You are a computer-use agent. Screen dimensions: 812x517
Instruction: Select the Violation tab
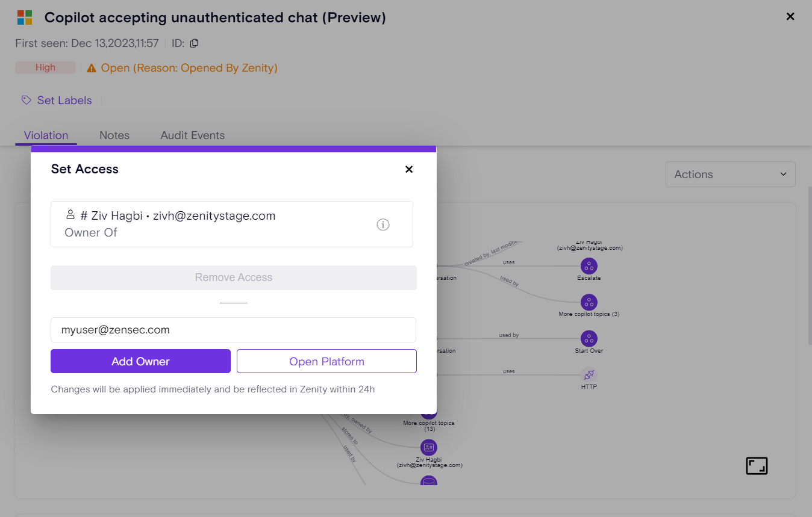(46, 135)
